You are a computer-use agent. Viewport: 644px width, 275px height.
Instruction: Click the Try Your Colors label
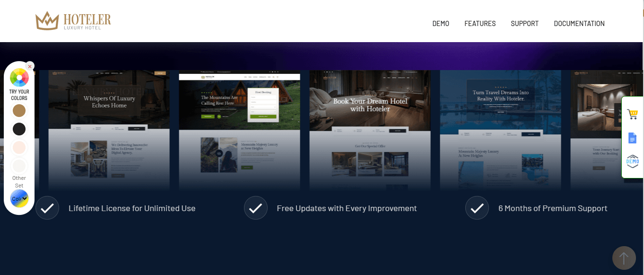pyautogui.click(x=19, y=95)
